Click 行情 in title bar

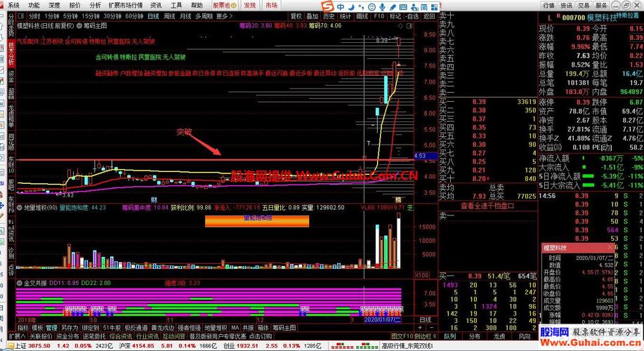tap(548, 6)
